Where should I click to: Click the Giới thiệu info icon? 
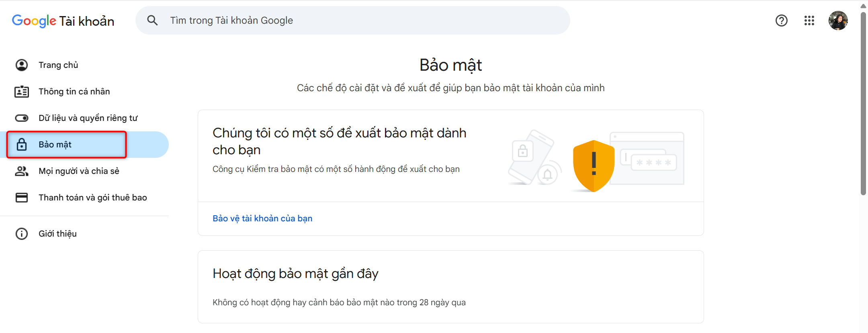click(22, 234)
